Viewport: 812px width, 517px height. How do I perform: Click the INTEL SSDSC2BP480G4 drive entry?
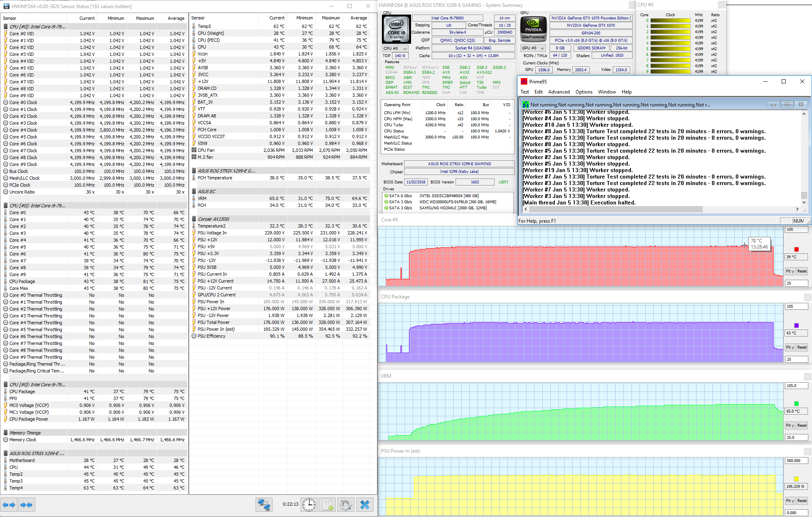[449, 196]
